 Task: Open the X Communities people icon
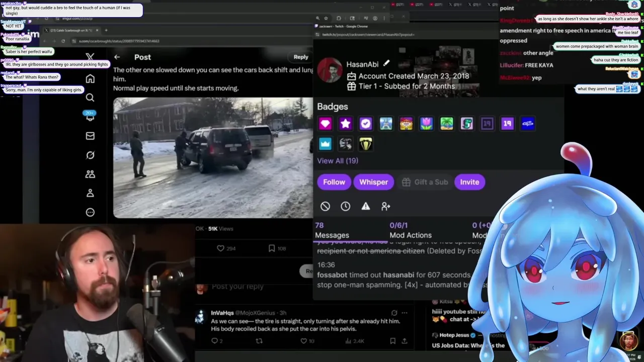tap(90, 174)
